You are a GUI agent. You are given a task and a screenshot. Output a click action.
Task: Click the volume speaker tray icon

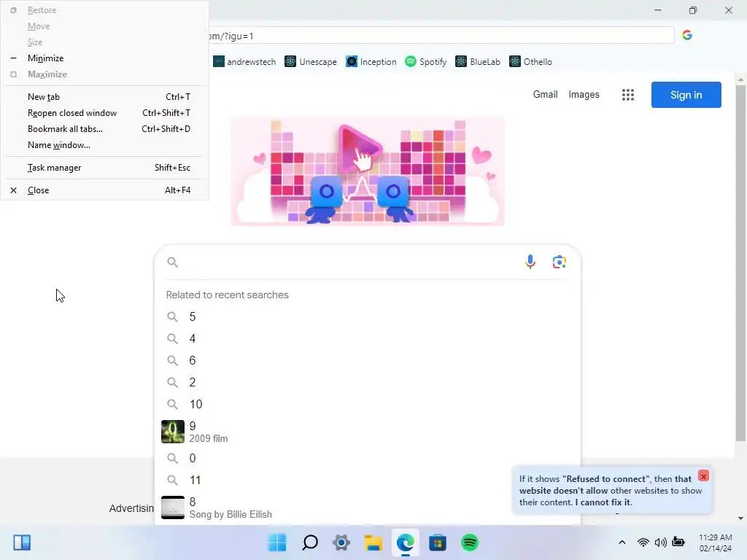(x=660, y=542)
